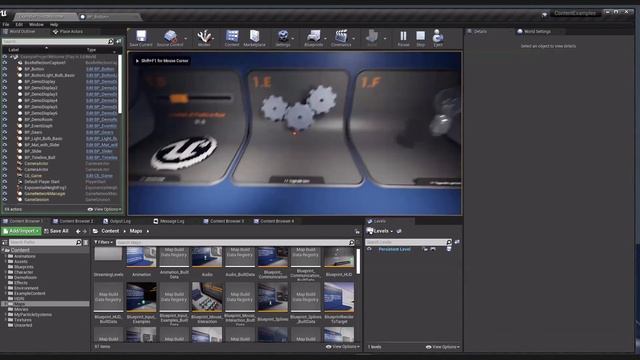This screenshot has width=640, height=360.
Task: Toggle Persistent Level visibility eye
Action: 369,249
